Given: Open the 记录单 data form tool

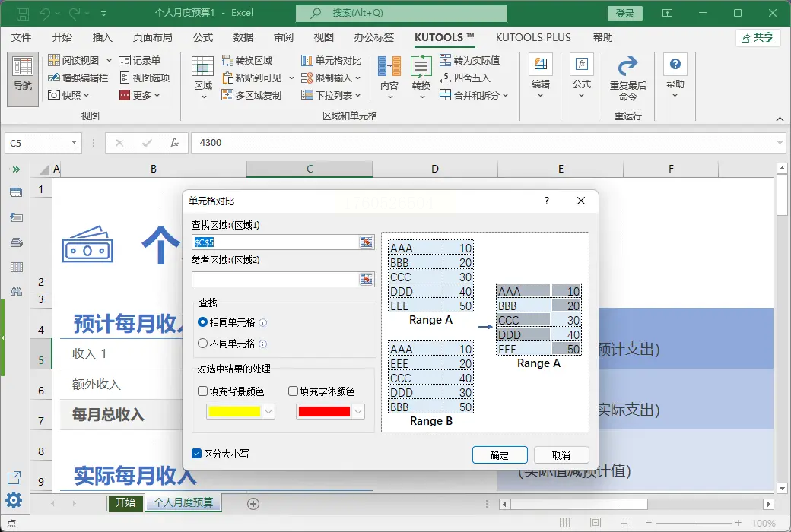Looking at the screenshot, I should (x=140, y=60).
